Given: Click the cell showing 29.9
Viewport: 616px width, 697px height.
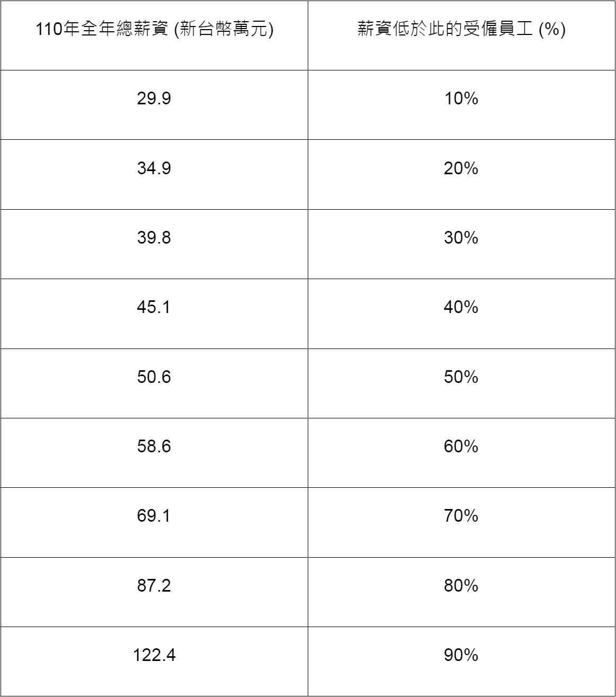Looking at the screenshot, I should click(x=154, y=105).
